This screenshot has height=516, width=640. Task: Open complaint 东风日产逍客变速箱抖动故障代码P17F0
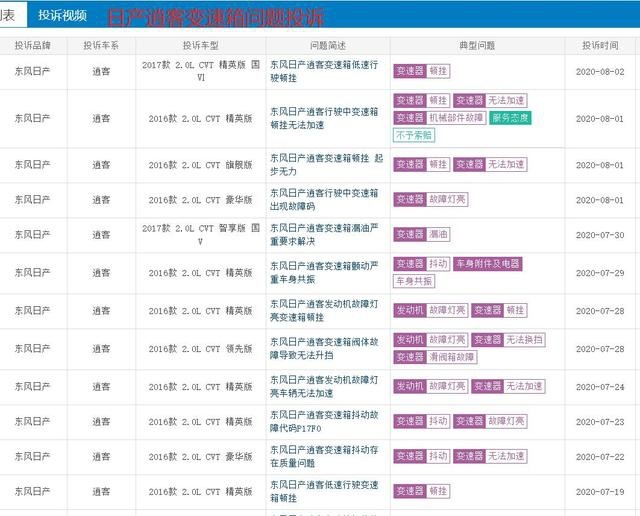click(x=324, y=422)
